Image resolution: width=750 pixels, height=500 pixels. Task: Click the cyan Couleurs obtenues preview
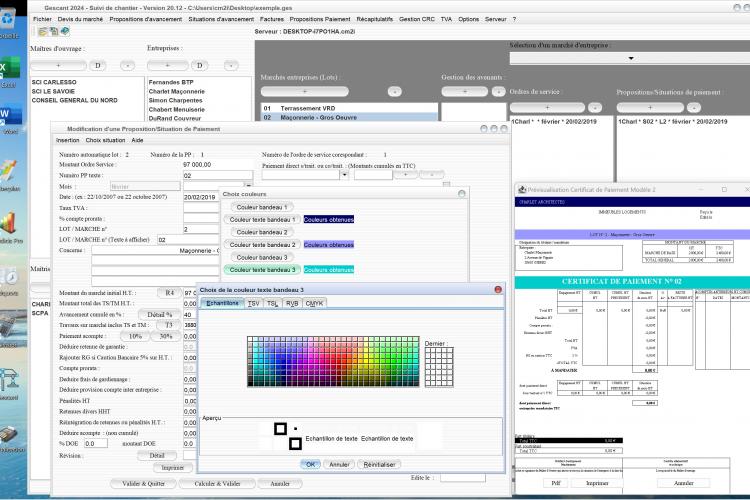[x=329, y=269]
